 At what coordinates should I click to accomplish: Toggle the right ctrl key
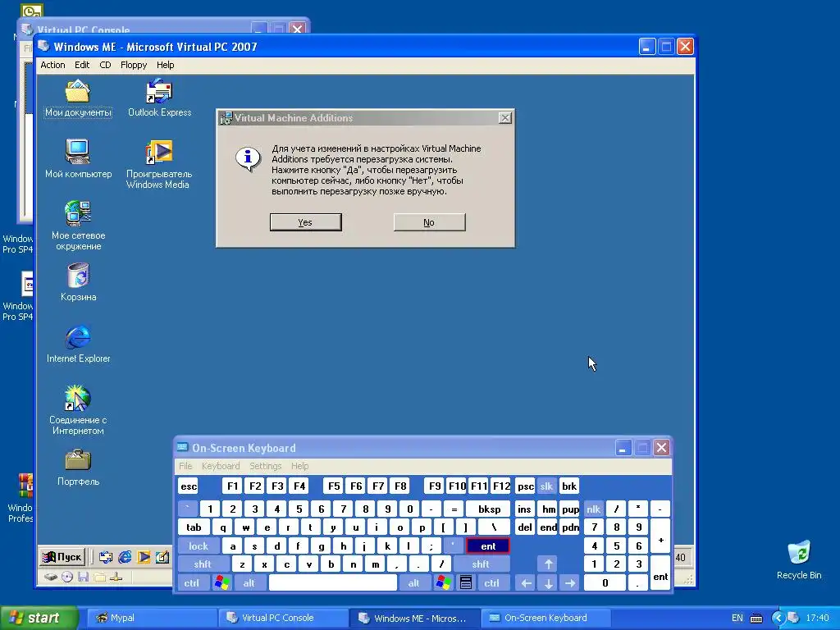[x=492, y=582]
